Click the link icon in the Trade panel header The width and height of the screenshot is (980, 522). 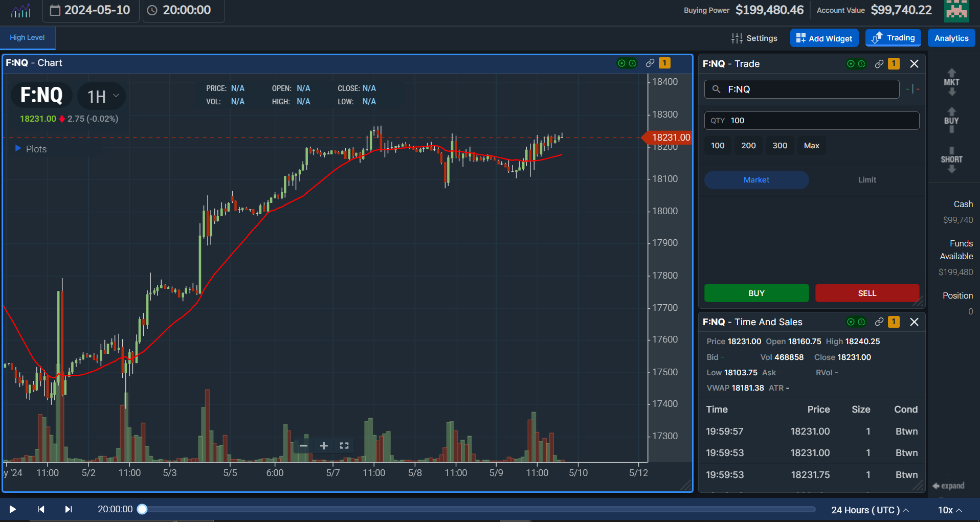879,64
